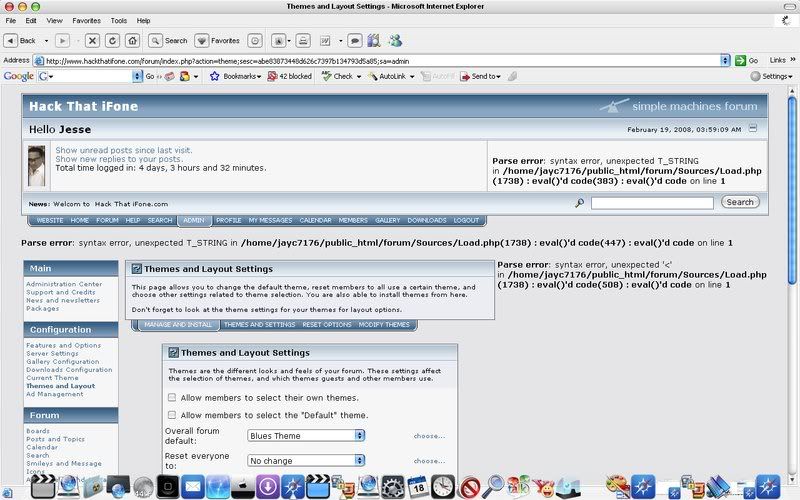The width and height of the screenshot is (800, 500).
Task: Open Smileys and Message sidebar link
Action: (x=64, y=464)
